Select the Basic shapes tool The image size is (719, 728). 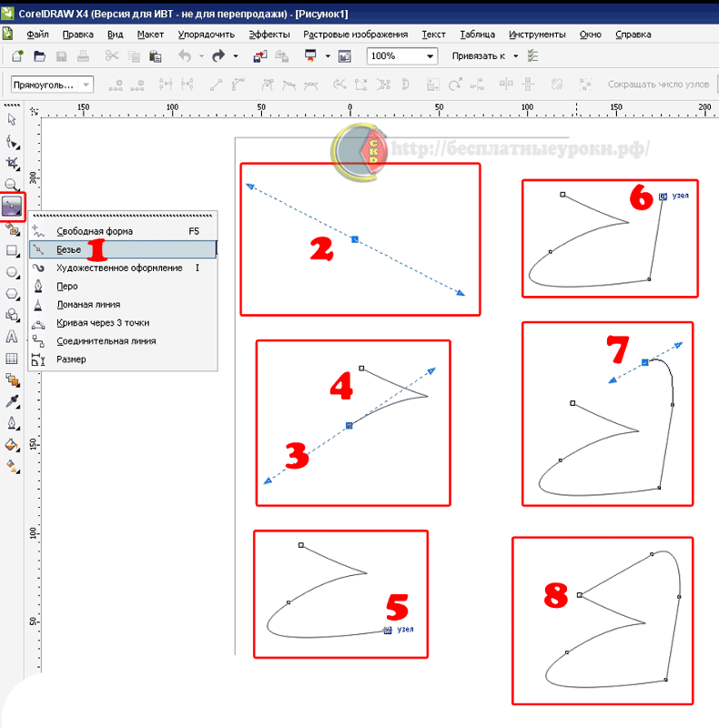(12, 315)
